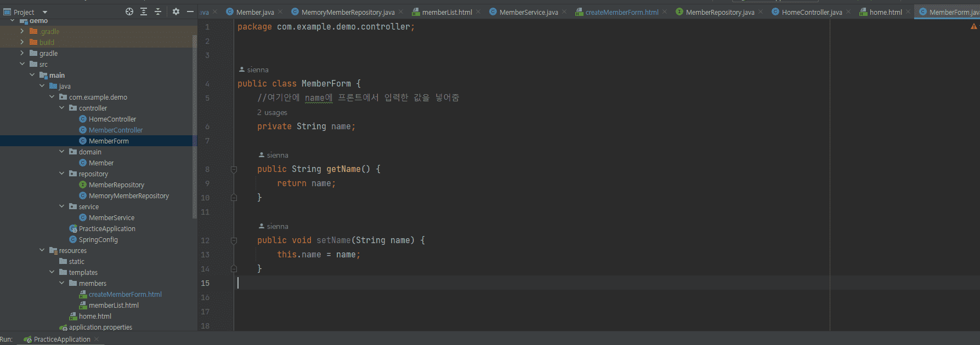This screenshot has width=980, height=345.
Task: Select MemberForm in project tree
Action: (109, 141)
